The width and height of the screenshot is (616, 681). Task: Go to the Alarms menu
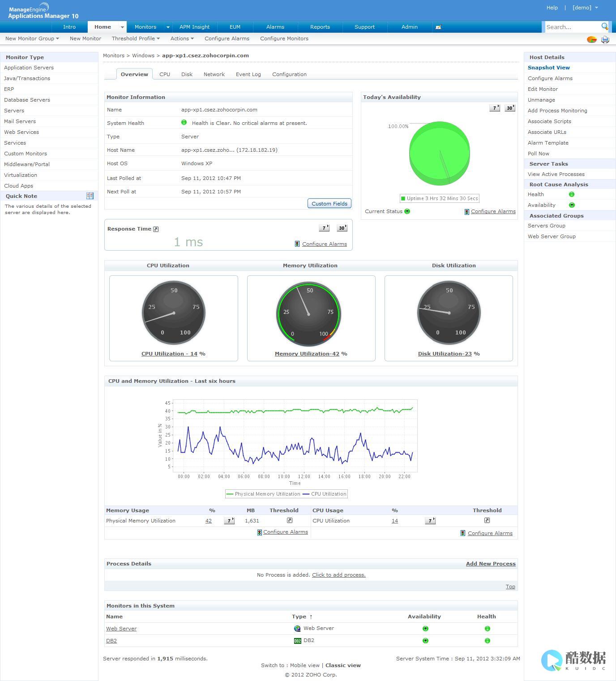point(275,27)
